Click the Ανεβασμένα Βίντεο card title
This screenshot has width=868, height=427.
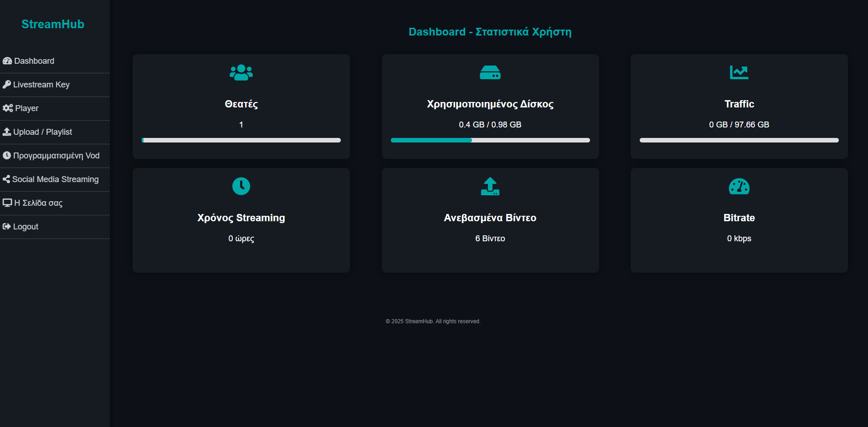pos(490,218)
